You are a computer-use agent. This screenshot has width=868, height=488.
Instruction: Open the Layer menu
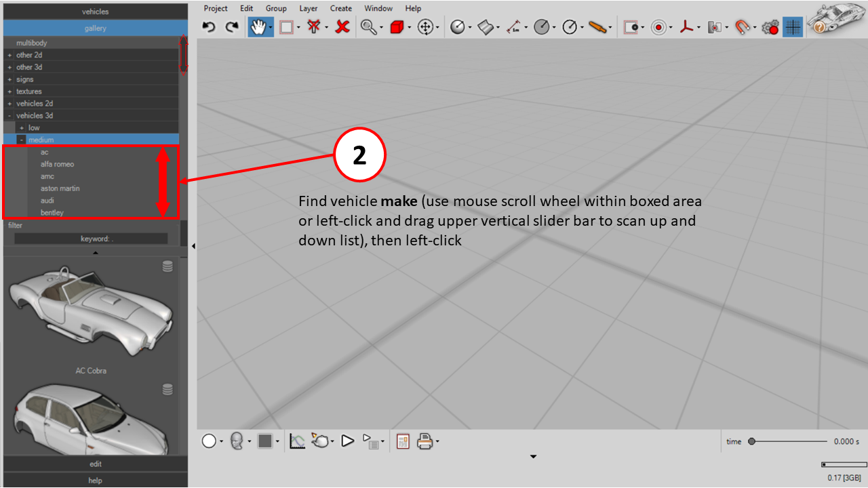[x=309, y=8]
